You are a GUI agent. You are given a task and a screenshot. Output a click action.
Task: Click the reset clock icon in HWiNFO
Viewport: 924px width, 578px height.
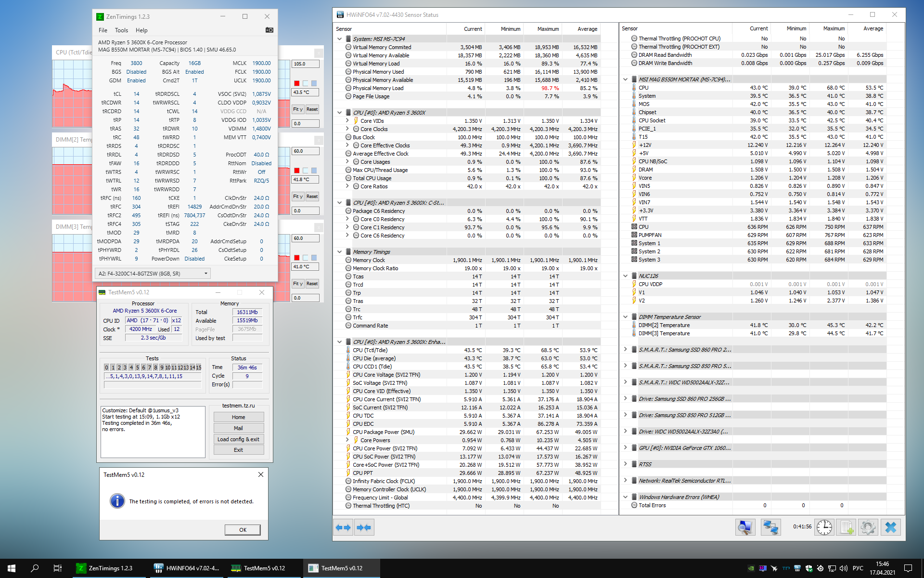click(x=824, y=527)
